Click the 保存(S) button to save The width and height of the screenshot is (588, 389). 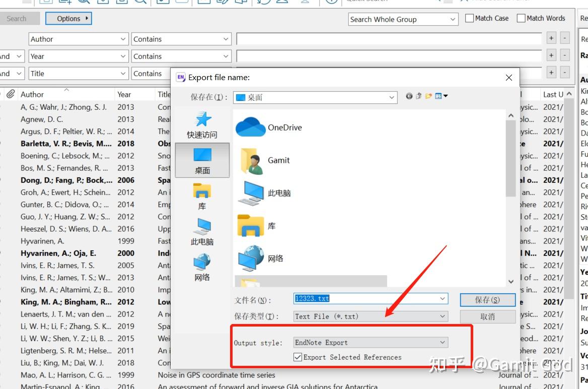(x=487, y=299)
